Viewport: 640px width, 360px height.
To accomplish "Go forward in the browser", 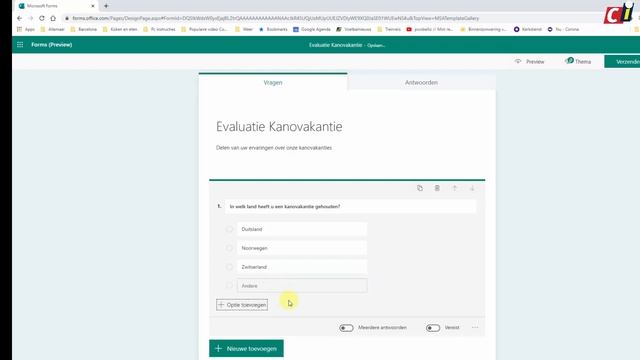I will tap(31, 18).
